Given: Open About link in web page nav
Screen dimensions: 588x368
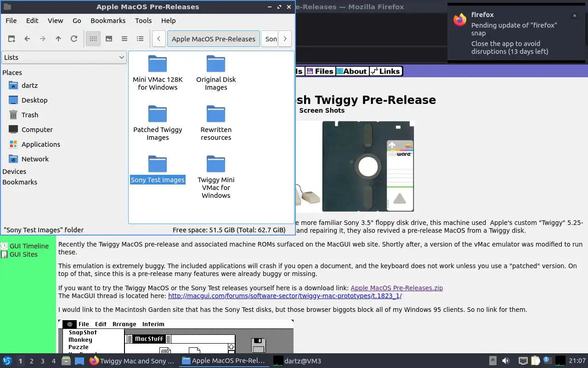Looking at the screenshot, I should tap(351, 71).
